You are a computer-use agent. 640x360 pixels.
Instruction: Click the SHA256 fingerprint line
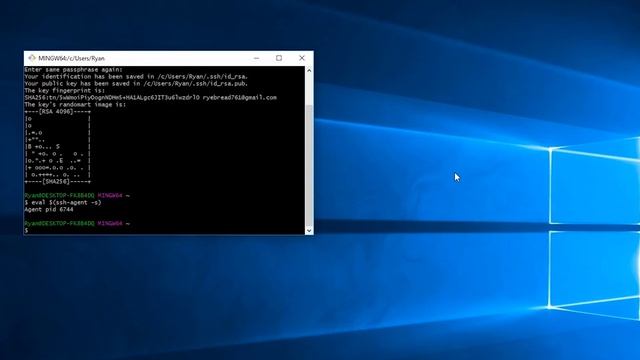[x=150, y=98]
